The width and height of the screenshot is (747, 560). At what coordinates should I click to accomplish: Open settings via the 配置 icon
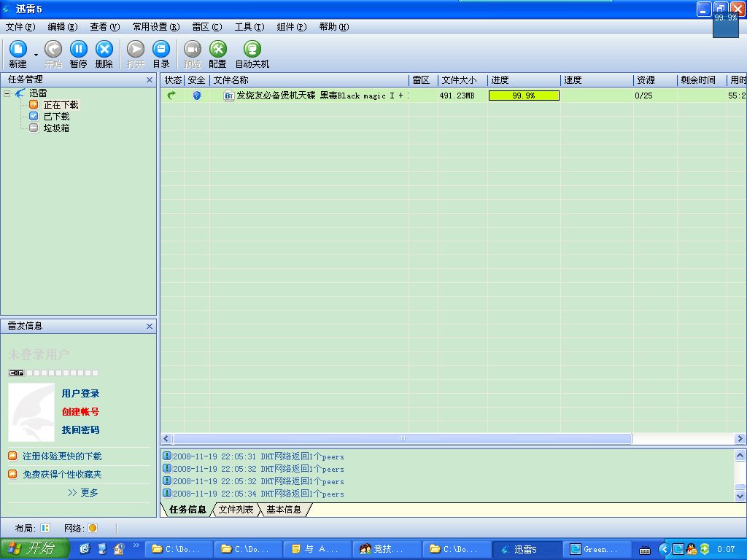point(217,50)
